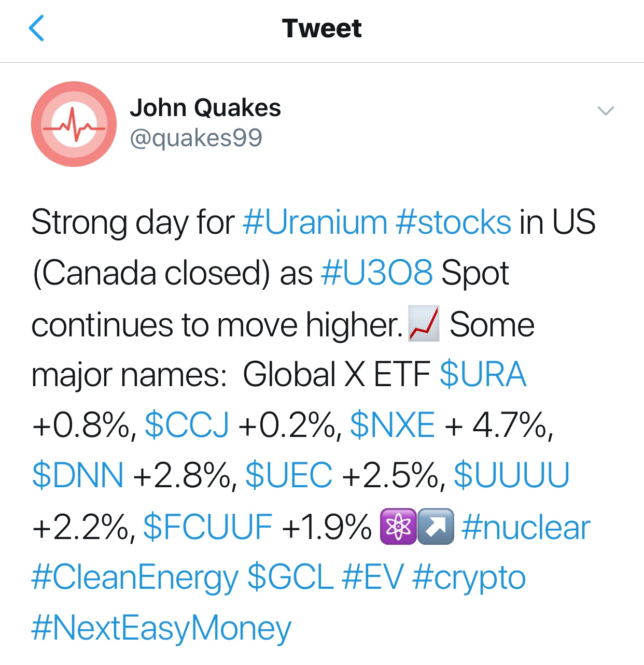Viewport: 644px width, 665px height.
Task: Open the $FCUUF cashtag
Action: tap(208, 527)
